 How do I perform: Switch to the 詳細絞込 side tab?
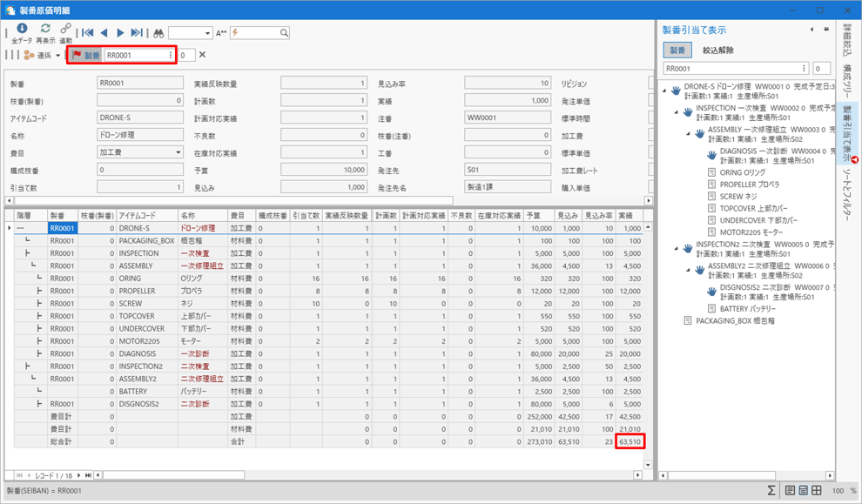click(847, 40)
